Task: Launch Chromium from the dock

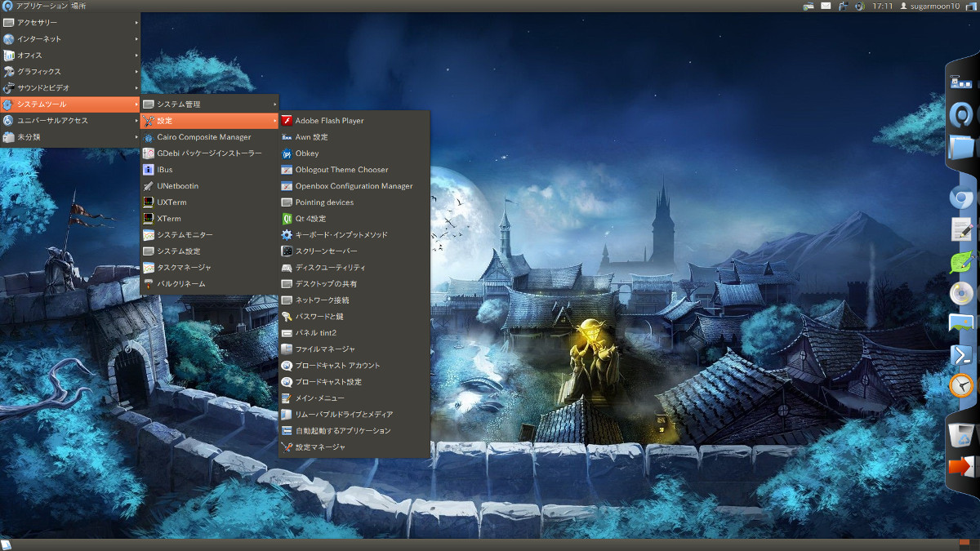Action: point(961,197)
